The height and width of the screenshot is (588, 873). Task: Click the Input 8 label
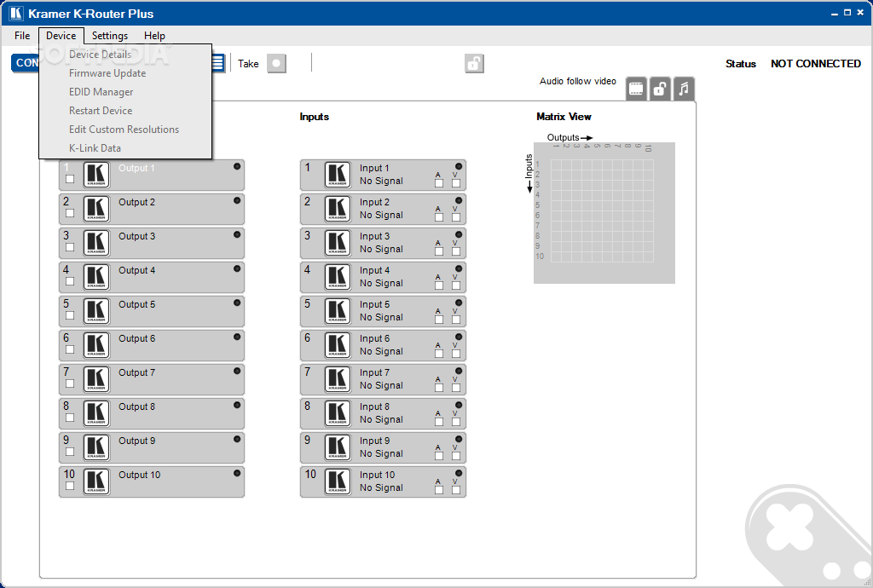click(375, 407)
